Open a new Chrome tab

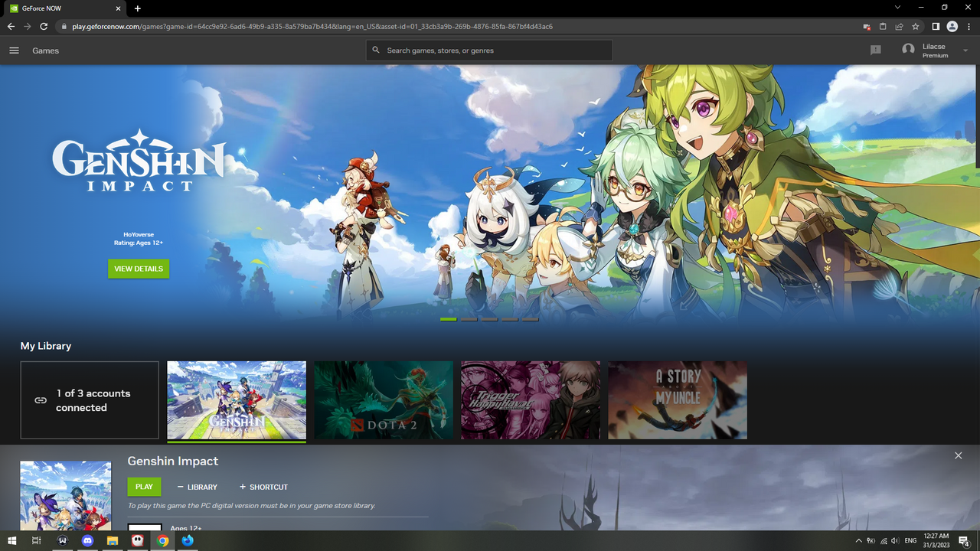138,8
